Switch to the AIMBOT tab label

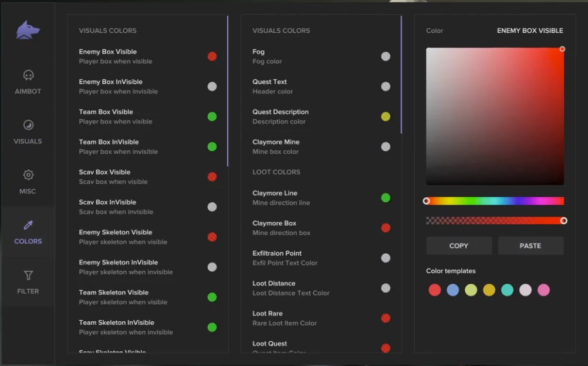pyautogui.click(x=28, y=91)
